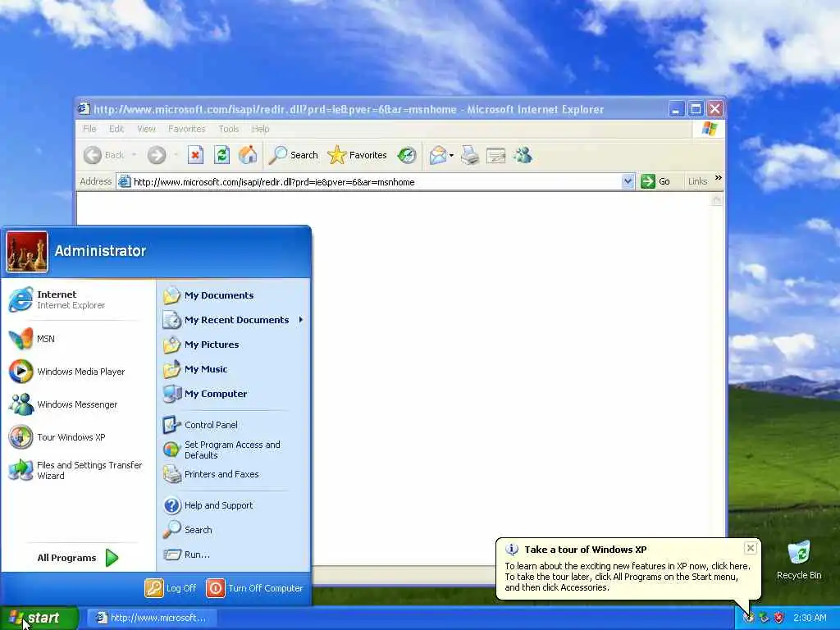The height and width of the screenshot is (630, 840).
Task: Go to the Home page icon
Action: pyautogui.click(x=248, y=155)
